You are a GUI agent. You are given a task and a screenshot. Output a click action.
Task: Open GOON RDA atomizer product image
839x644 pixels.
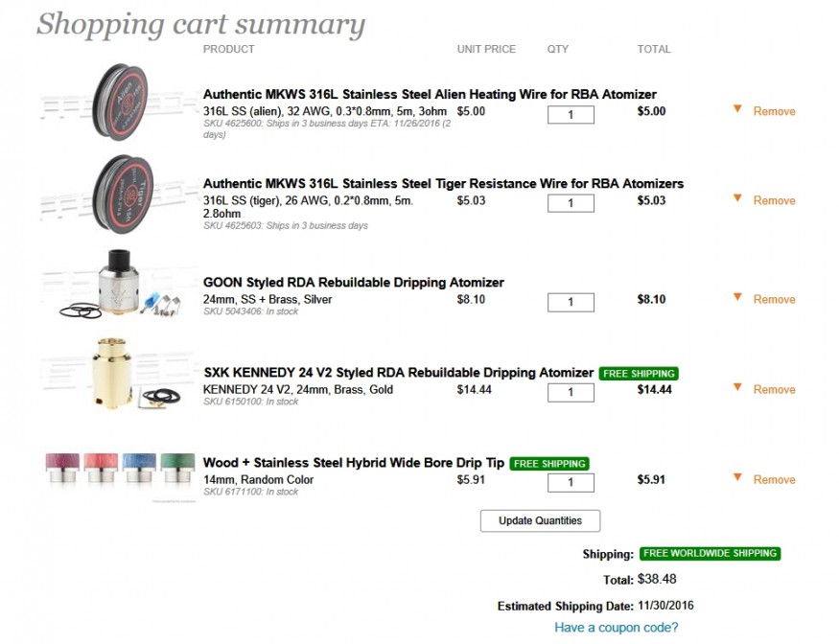pos(120,286)
